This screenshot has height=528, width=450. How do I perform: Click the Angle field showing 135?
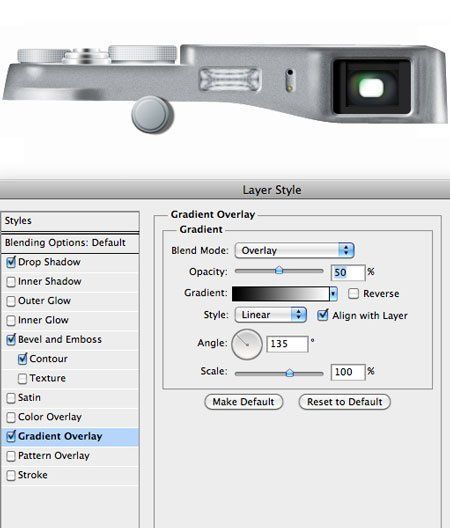(287, 344)
